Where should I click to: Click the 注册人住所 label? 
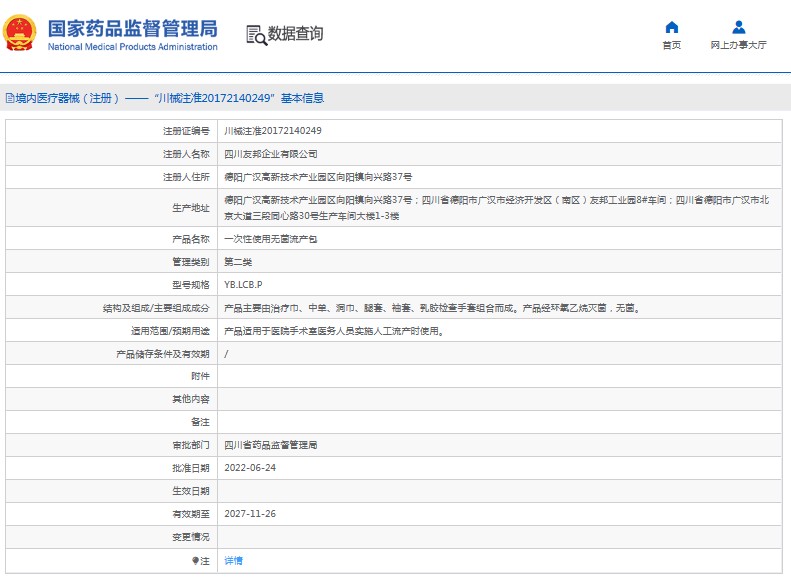[186, 177]
